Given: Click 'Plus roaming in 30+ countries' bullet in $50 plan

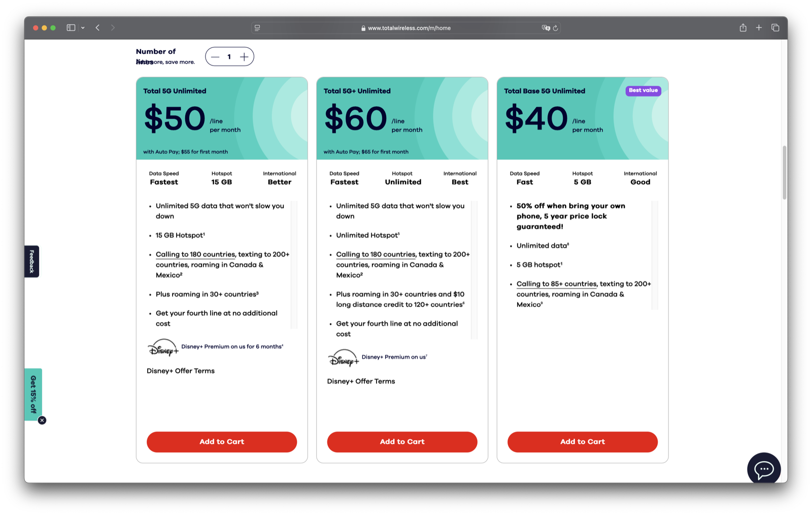Looking at the screenshot, I should click(207, 294).
